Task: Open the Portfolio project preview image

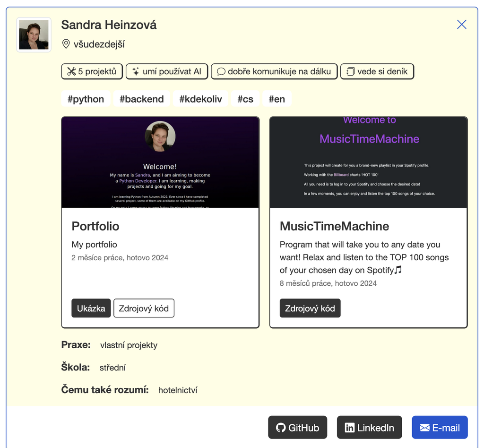Action: [160, 162]
